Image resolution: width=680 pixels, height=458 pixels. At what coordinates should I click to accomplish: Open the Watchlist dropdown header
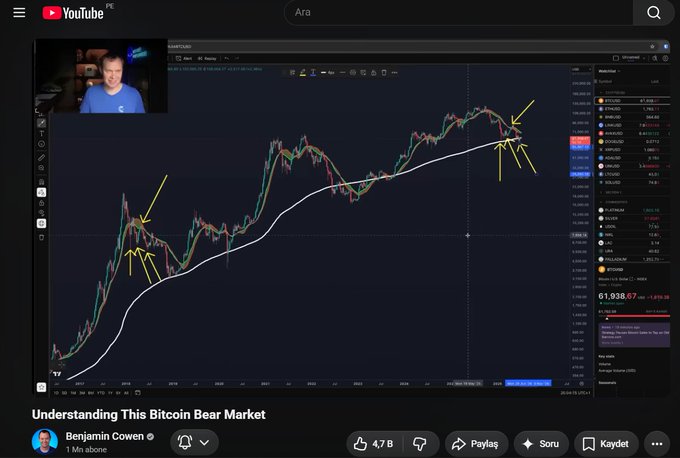(609, 71)
